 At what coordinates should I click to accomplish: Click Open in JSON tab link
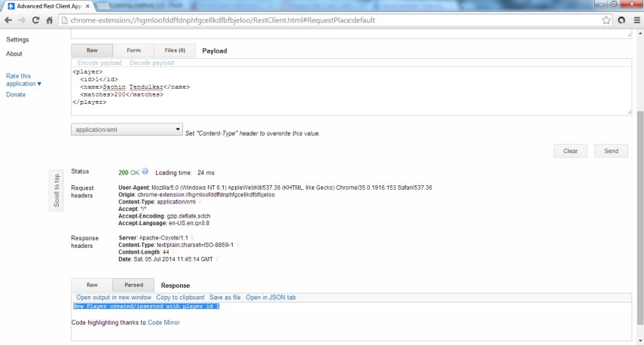(x=270, y=298)
